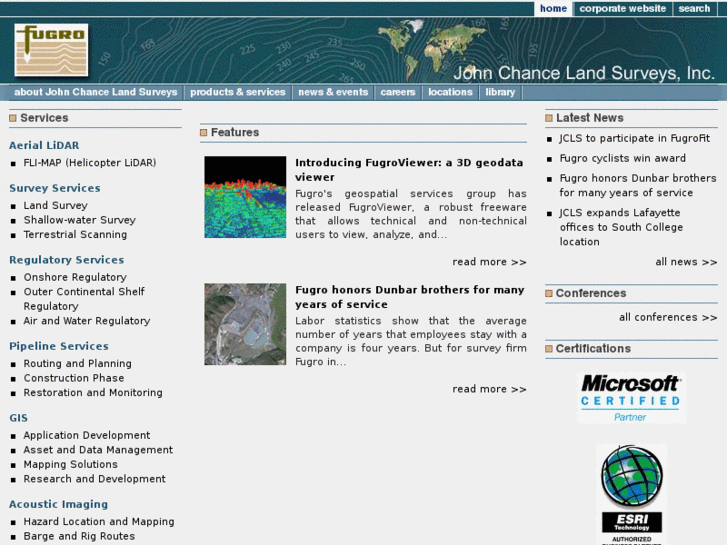Open Fugro honors Dunbar brothers feature title

click(x=410, y=297)
